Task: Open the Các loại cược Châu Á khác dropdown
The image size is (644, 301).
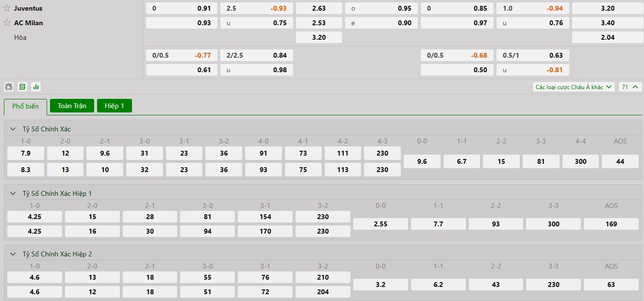Action: [574, 87]
